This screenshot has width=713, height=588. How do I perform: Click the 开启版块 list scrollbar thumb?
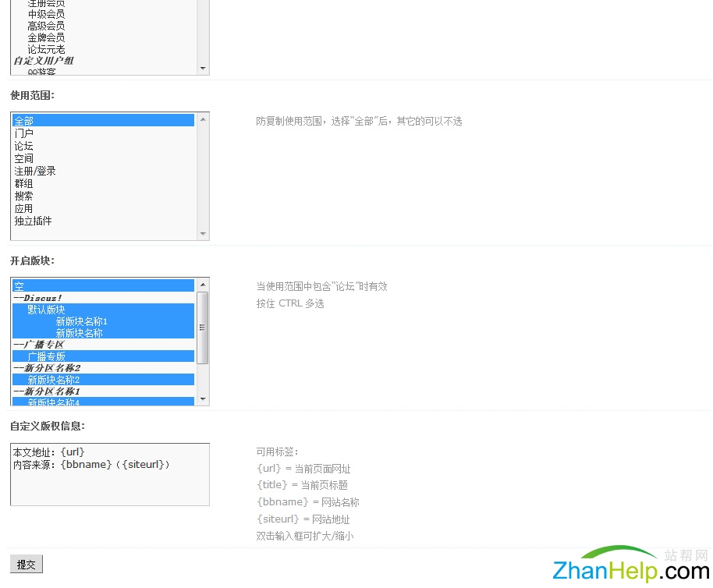203,328
